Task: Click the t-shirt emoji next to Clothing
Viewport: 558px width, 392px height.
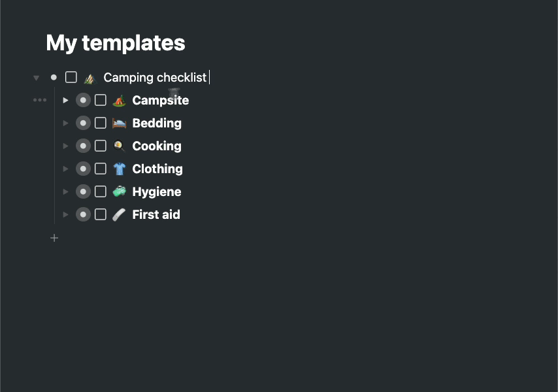Action: (118, 169)
